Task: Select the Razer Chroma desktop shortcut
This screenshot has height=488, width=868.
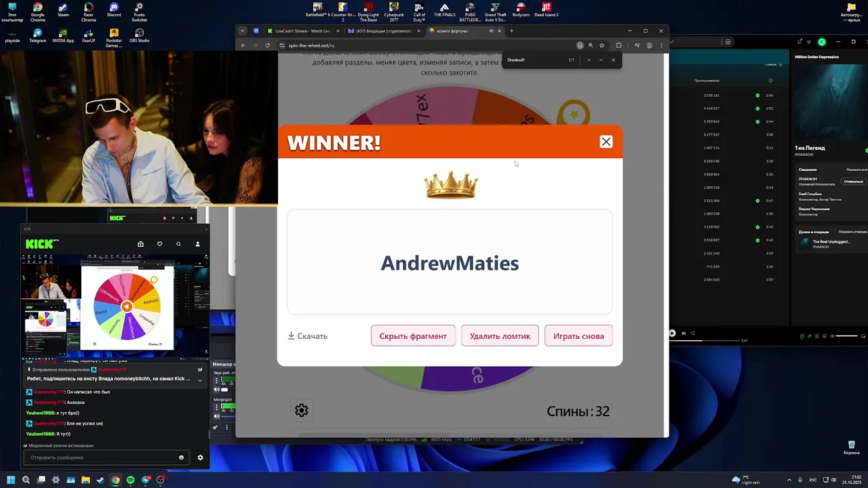Action: click(88, 12)
